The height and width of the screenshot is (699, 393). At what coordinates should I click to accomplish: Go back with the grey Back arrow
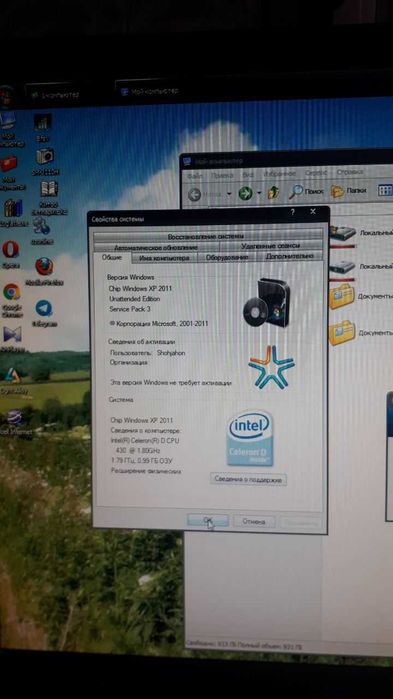195,194
